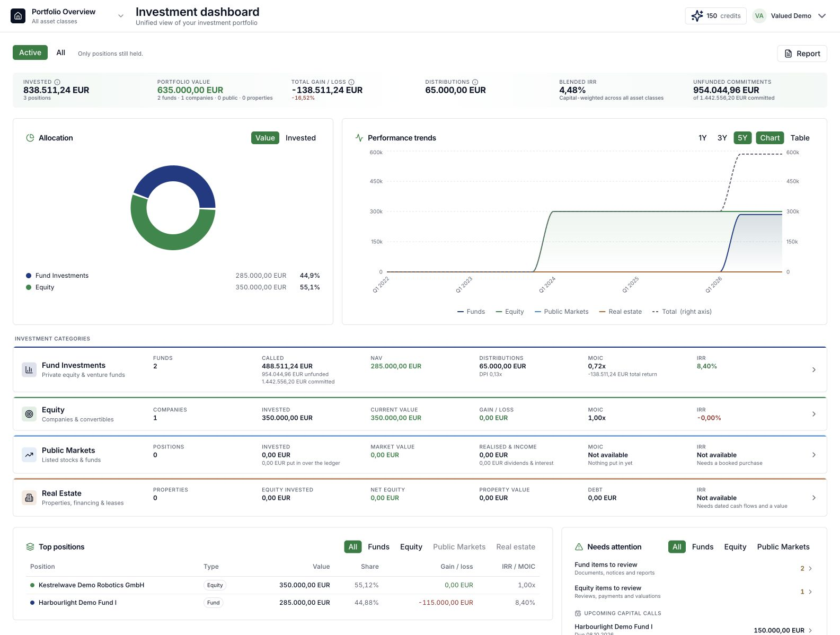The height and width of the screenshot is (635, 840).
Task: Select the Active positions filter
Action: tap(30, 52)
